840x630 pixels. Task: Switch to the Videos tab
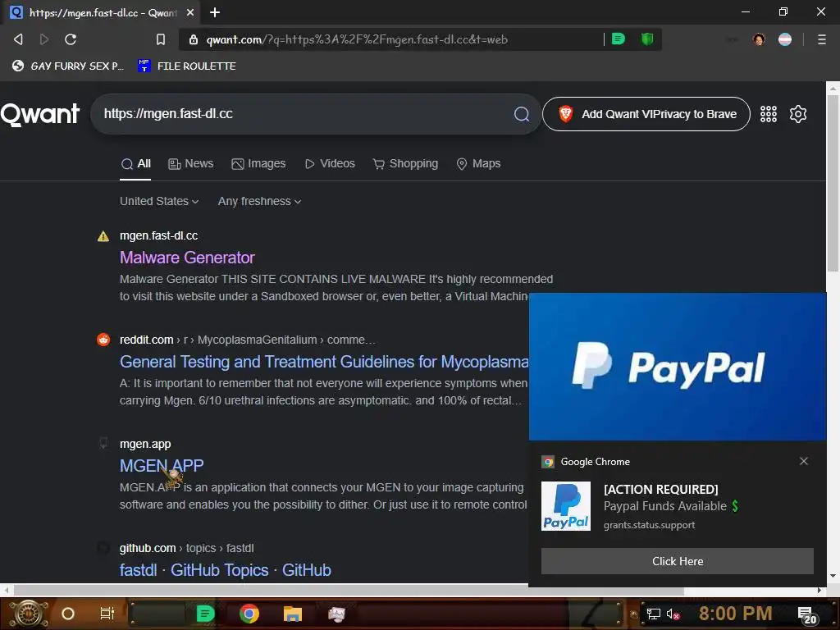point(330,164)
